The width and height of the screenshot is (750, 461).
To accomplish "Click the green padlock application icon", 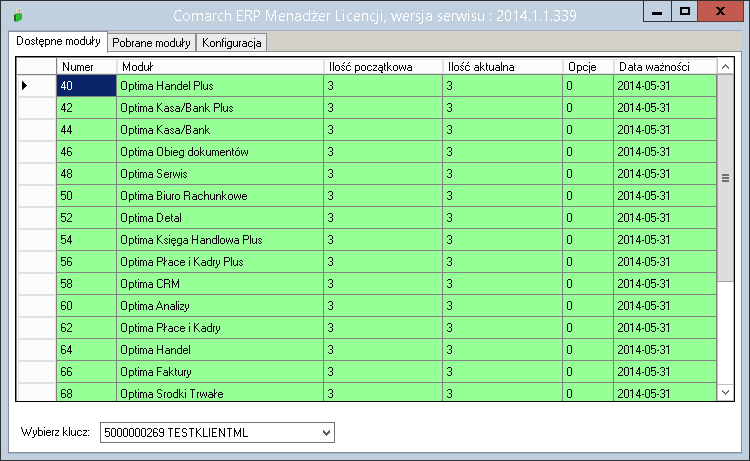I will pos(18,15).
